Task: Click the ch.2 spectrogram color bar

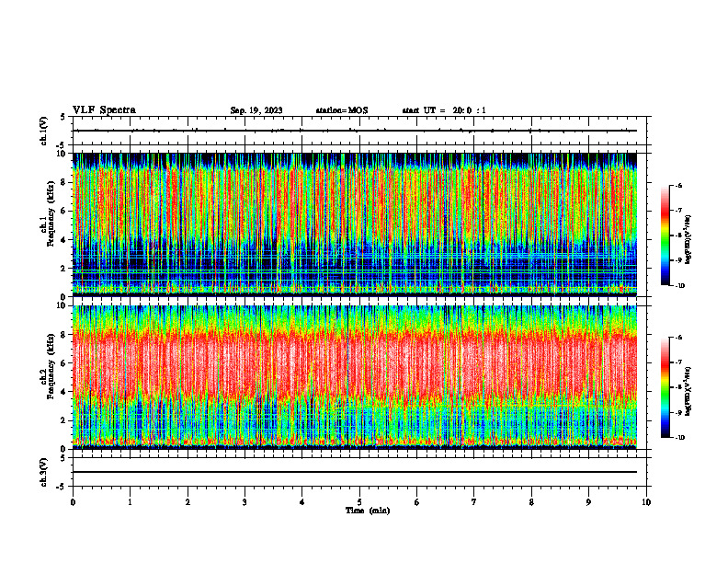Action: tap(665, 387)
